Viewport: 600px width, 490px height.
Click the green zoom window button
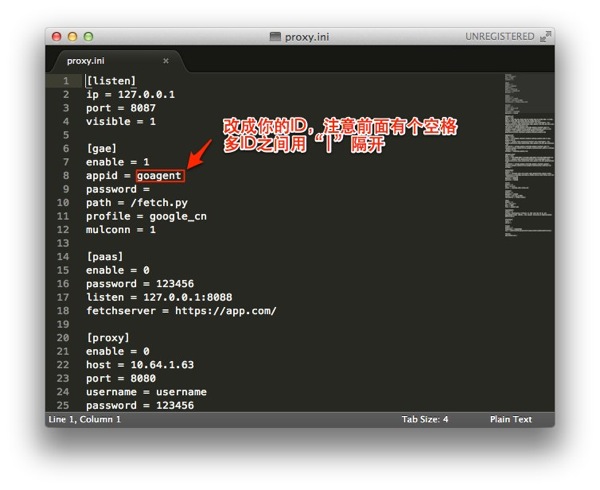click(x=88, y=36)
